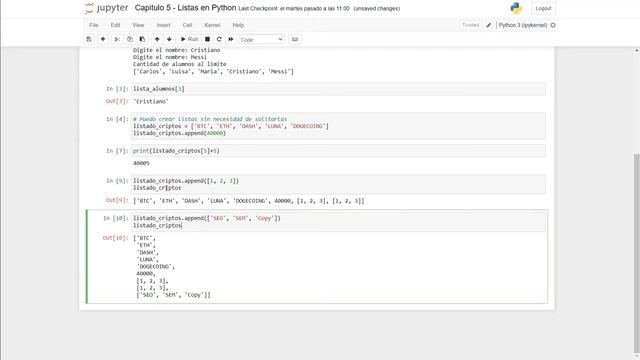The image size is (640, 360).
Task: Click into cell In [7] print statement
Action: point(338,151)
